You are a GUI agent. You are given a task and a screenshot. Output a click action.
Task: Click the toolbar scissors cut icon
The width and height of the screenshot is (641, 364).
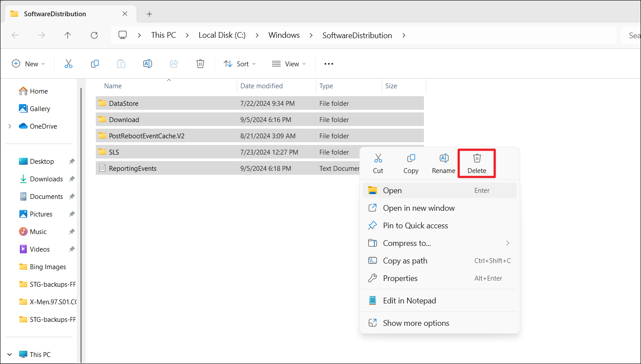pos(69,64)
